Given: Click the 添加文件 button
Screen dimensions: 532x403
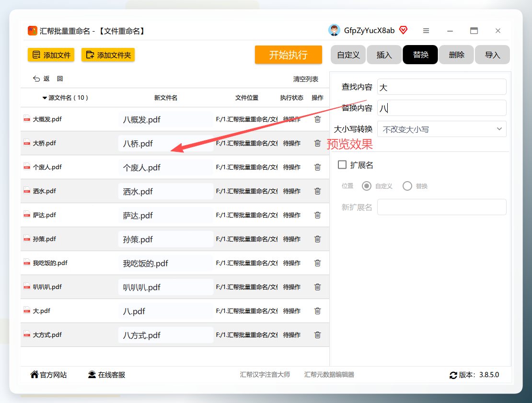Looking at the screenshot, I should (51, 55).
